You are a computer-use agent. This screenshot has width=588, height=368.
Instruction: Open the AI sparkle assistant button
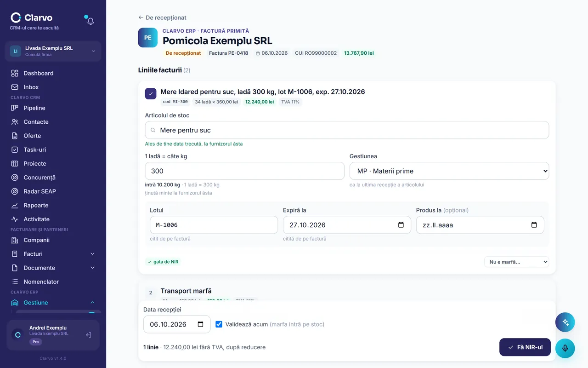click(x=565, y=322)
